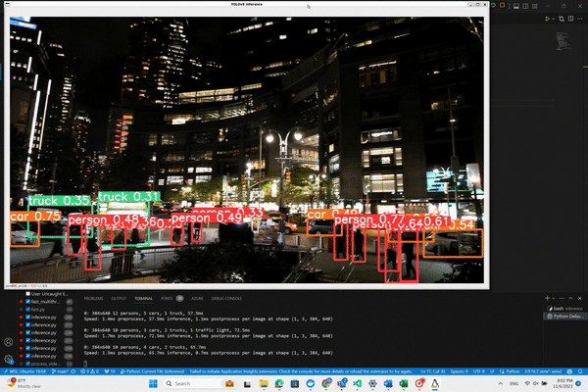Image resolution: width=588 pixels, height=392 pixels.
Task: Open the Manage gear in the activity bar
Action: tap(8, 360)
